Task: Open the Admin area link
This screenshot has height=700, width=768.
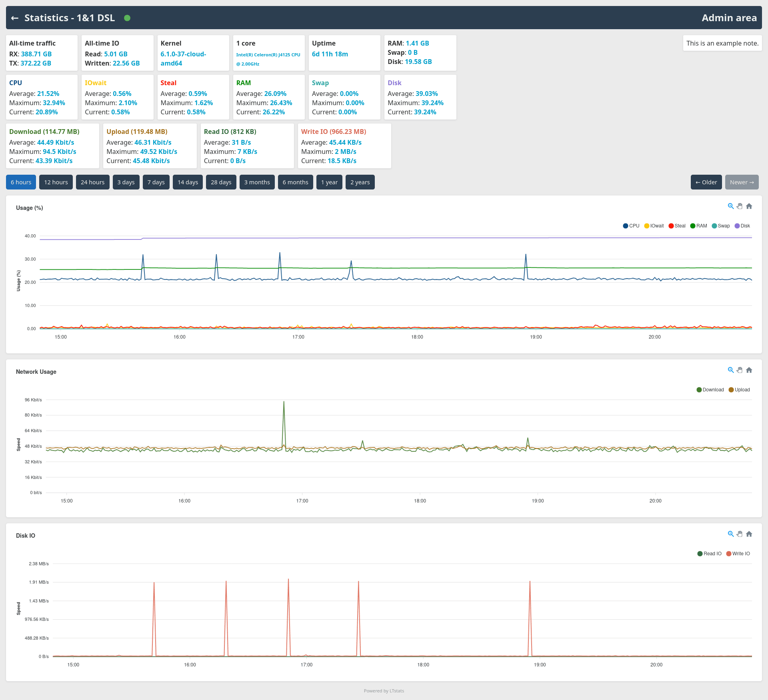Action: pyautogui.click(x=729, y=18)
